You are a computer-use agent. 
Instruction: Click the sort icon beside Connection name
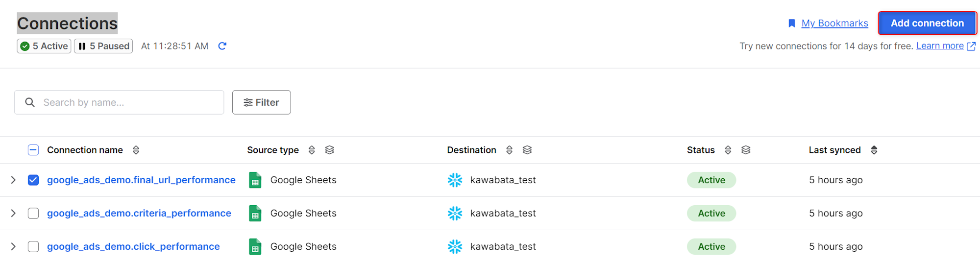[x=136, y=150]
